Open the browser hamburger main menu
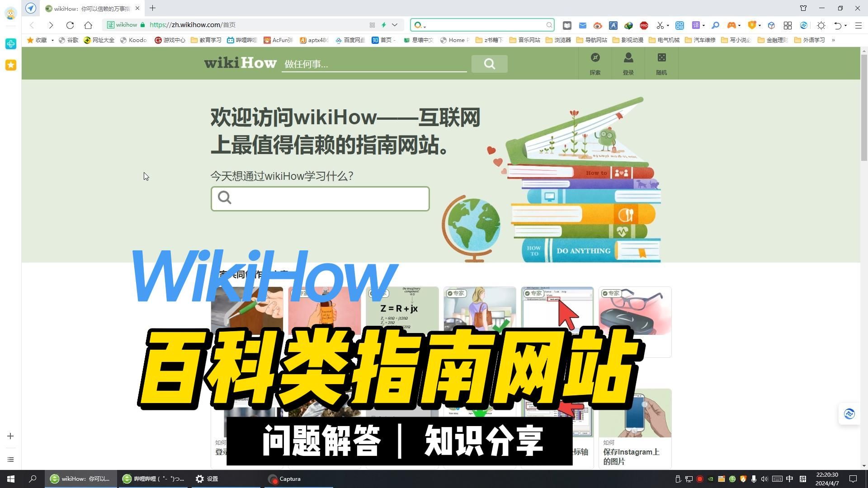 point(858,25)
